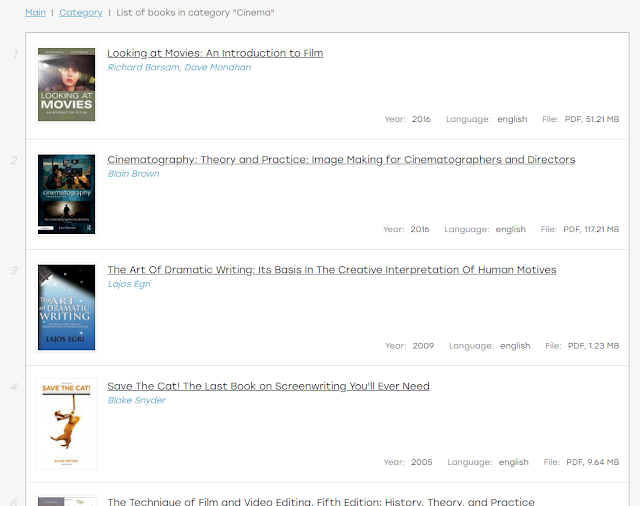Click breadcrumb text List of books in category "Cinema"
Viewport: 640px width, 506px height.
tap(195, 13)
